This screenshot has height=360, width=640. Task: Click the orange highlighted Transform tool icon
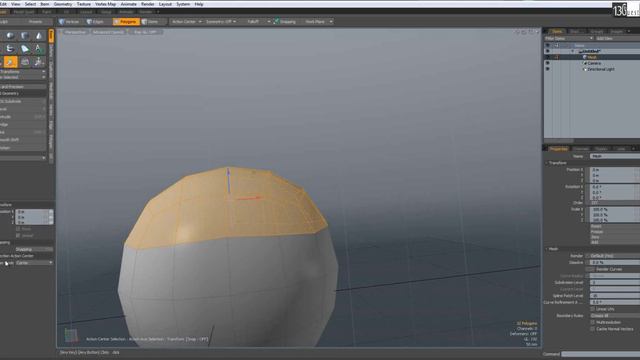pyautogui.click(x=10, y=62)
